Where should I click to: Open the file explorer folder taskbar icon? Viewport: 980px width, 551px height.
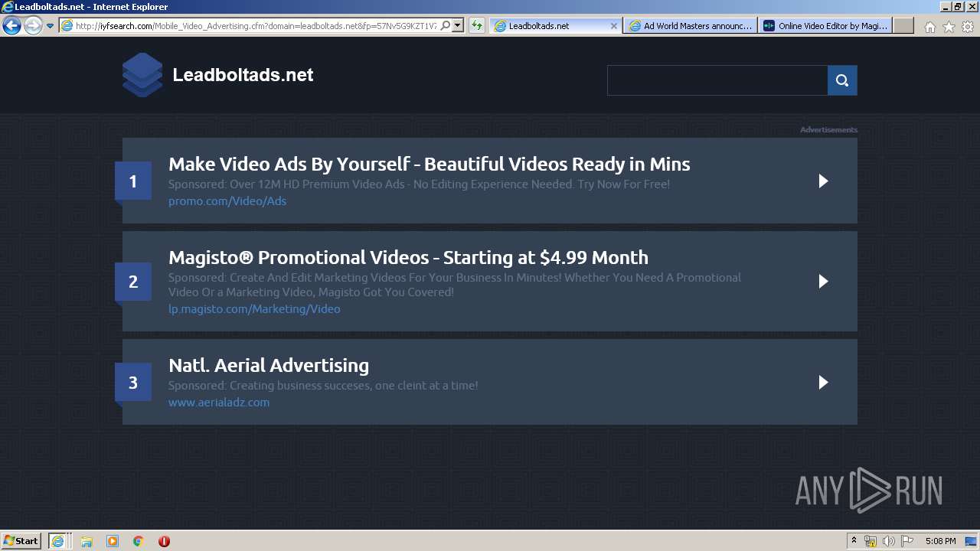click(x=87, y=541)
